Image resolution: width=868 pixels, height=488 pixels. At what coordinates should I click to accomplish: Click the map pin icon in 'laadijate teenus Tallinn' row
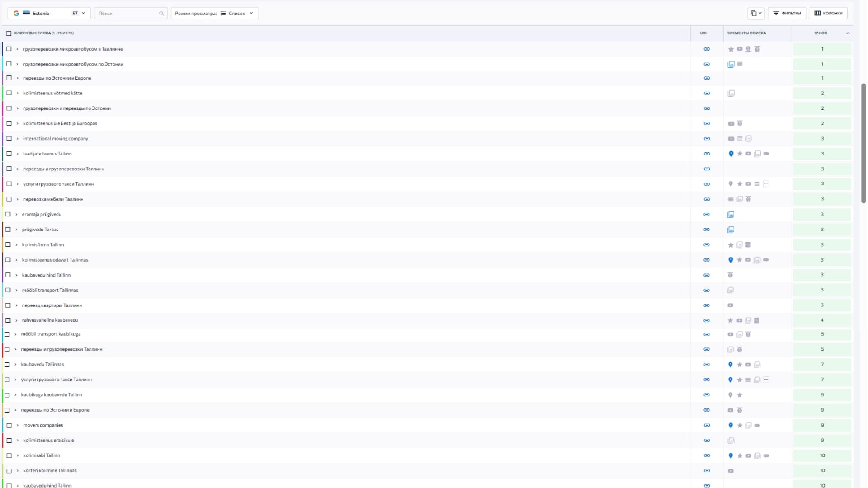731,154
